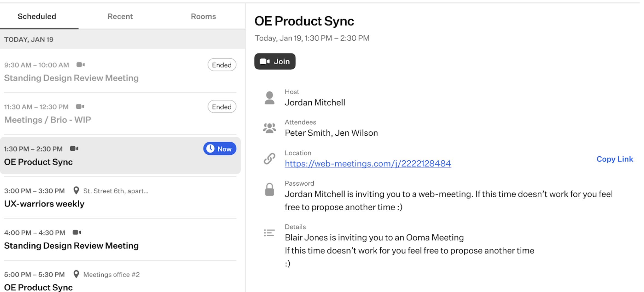644x292 pixels.
Task: Click location pin icon beside Meetings office #2
Action: (76, 274)
